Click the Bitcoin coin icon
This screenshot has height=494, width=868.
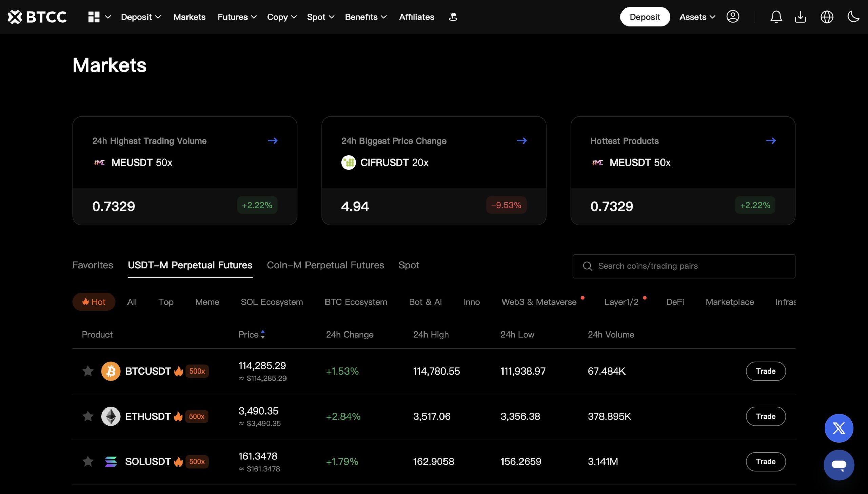(x=111, y=371)
